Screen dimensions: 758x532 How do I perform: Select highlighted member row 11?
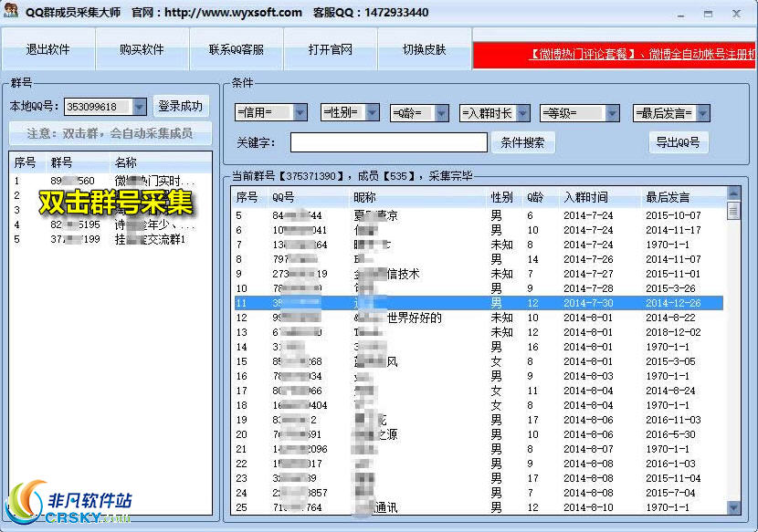coord(479,303)
